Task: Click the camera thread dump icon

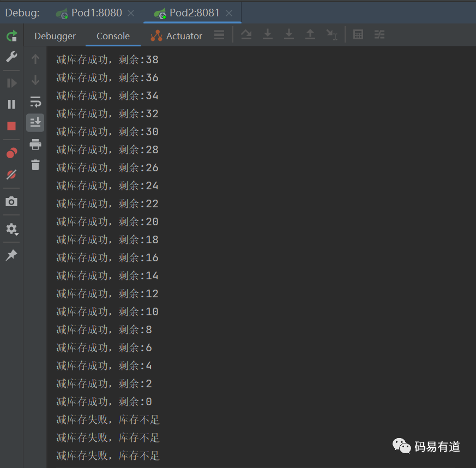Action: click(x=11, y=201)
